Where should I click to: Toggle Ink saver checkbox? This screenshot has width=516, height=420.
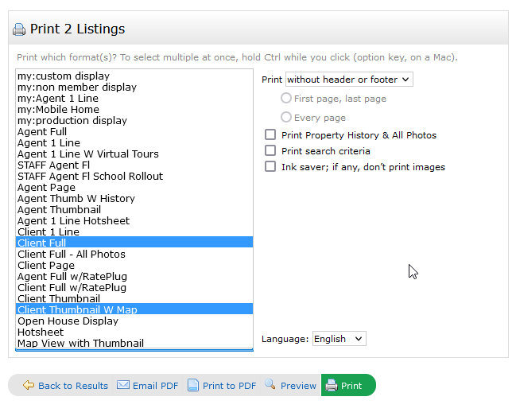pos(270,166)
